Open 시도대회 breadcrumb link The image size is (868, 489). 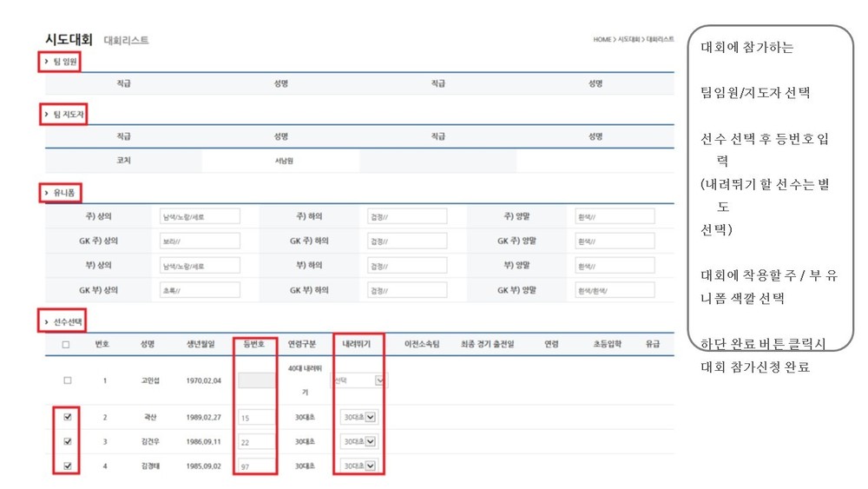coord(628,40)
